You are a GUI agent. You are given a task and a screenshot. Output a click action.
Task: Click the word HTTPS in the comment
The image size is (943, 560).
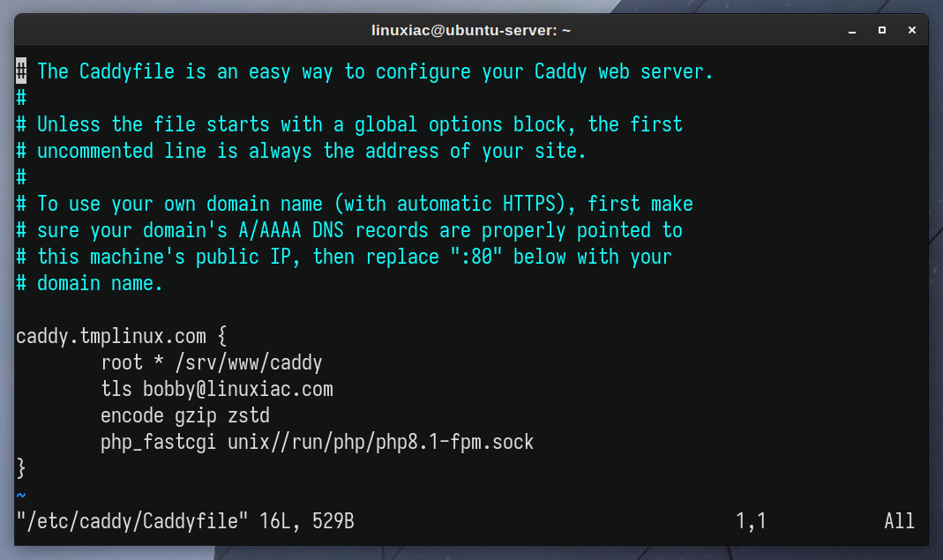[x=529, y=204]
